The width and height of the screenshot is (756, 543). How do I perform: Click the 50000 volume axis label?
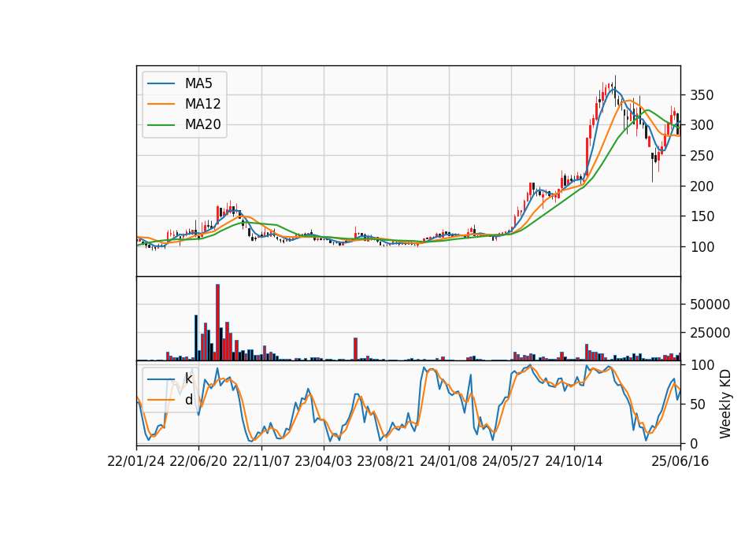pyautogui.click(x=710, y=305)
